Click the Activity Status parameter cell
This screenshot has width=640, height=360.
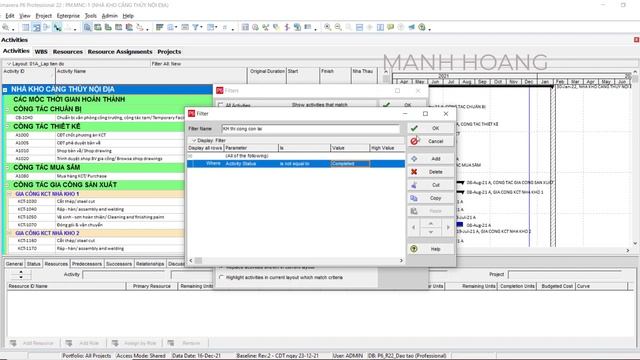pos(251,164)
